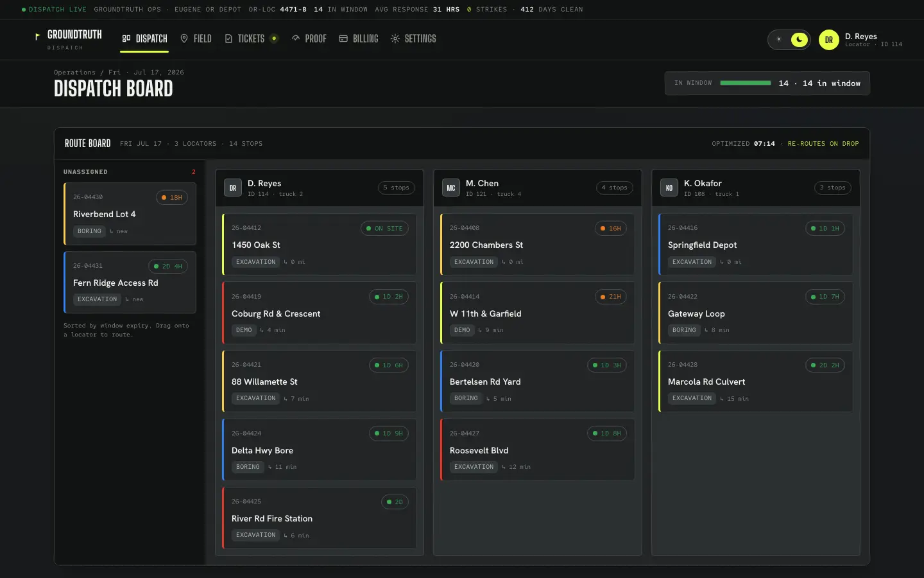Click the 16H badge on 2200 Chambers St
The height and width of the screenshot is (578, 924).
[x=610, y=229]
